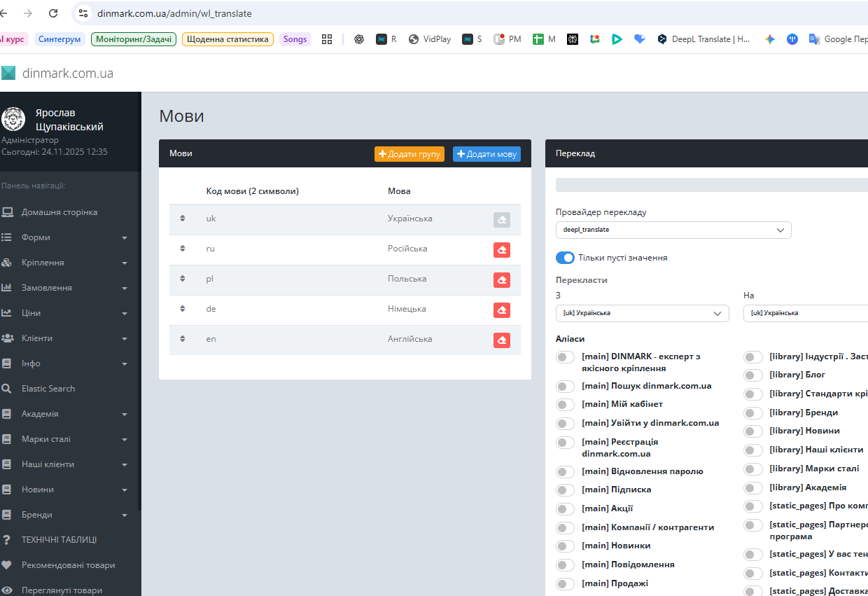Toggle [main] Акції alias
The height and width of the screenshot is (596, 868).
565,509
